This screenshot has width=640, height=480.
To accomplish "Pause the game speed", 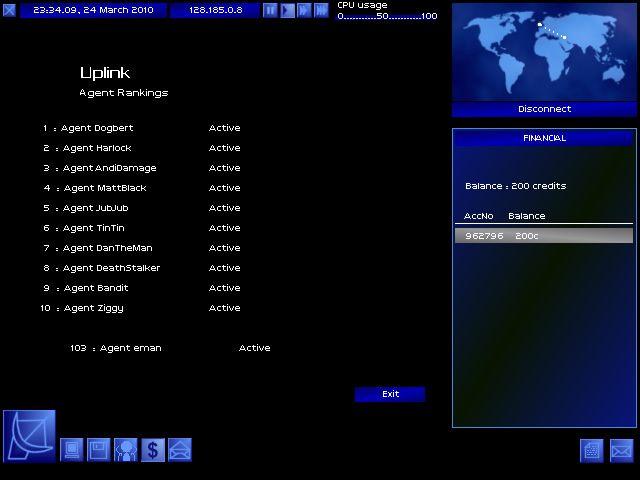I will point(270,10).
